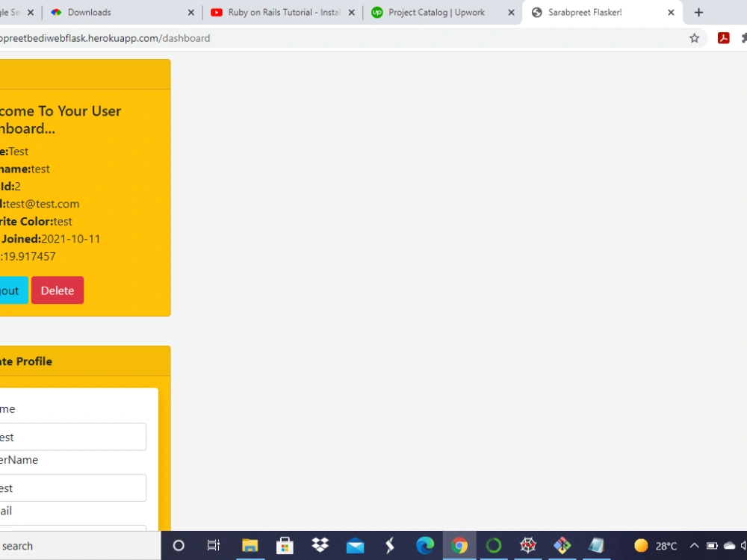Image resolution: width=747 pixels, height=560 pixels.
Task: Open the red spider-web app icon on taskbar
Action: (528, 546)
